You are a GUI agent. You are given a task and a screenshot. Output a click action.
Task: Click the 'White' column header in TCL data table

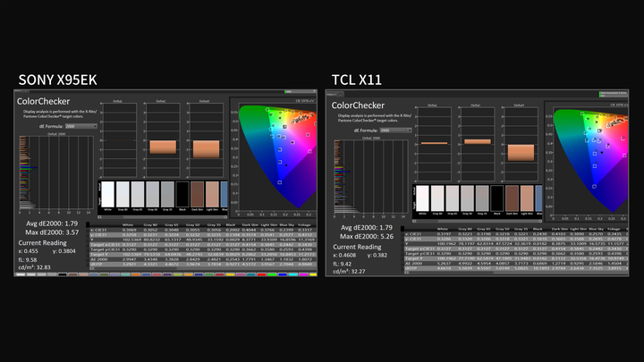443,229
